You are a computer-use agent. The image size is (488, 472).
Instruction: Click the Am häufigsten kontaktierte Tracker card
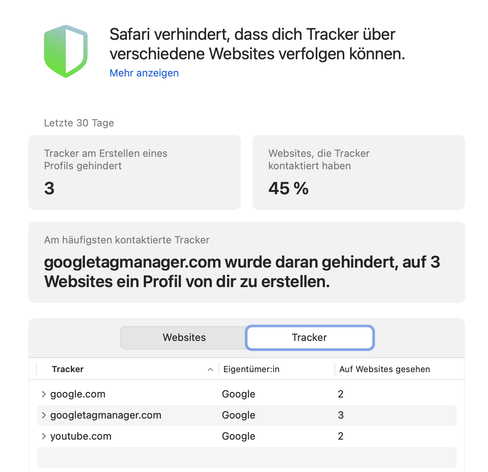[246, 262]
